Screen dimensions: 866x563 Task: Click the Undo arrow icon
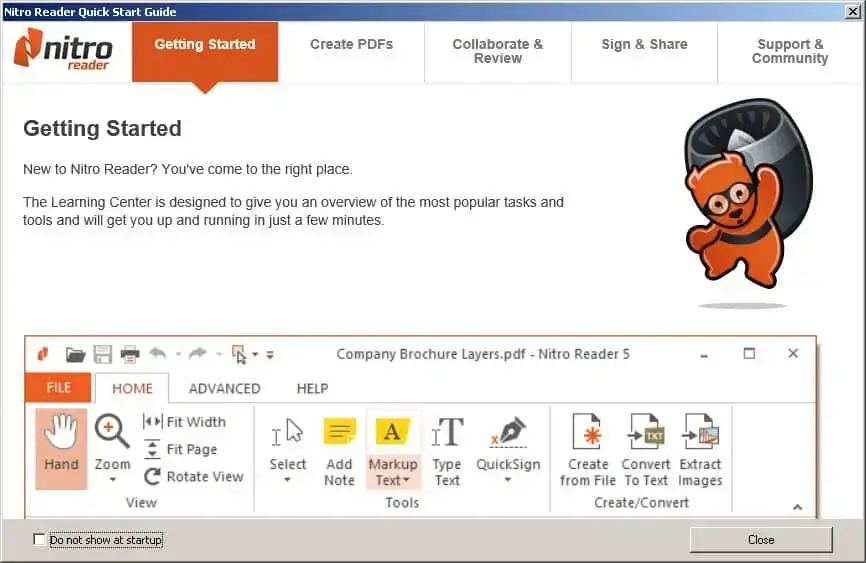[x=158, y=353]
